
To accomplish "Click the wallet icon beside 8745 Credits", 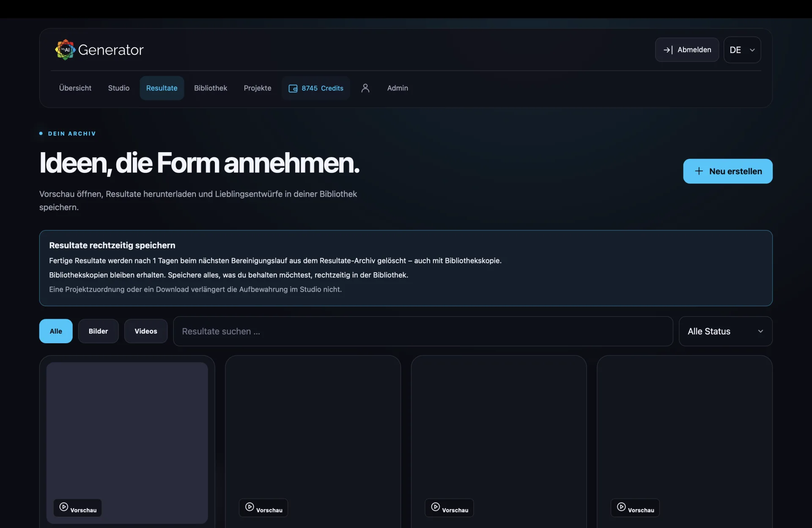I will click(x=293, y=88).
